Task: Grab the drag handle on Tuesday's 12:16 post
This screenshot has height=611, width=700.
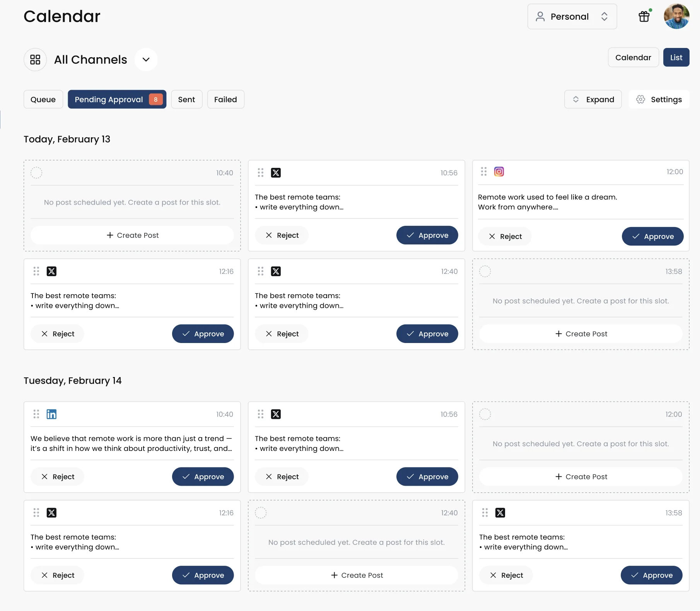Action: [x=36, y=513]
